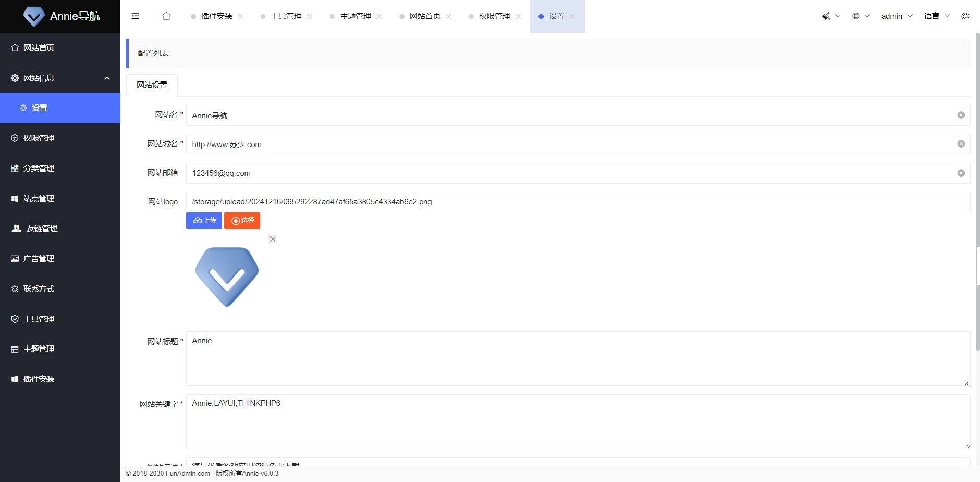Open the admin account dropdown
Viewport: 980px width, 482px height.
point(896,16)
